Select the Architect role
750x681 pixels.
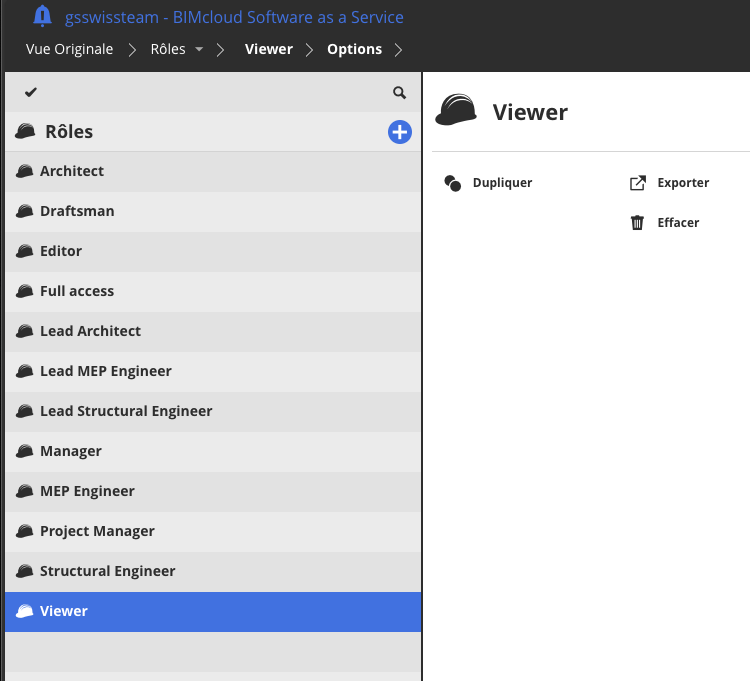pyautogui.click(x=213, y=171)
